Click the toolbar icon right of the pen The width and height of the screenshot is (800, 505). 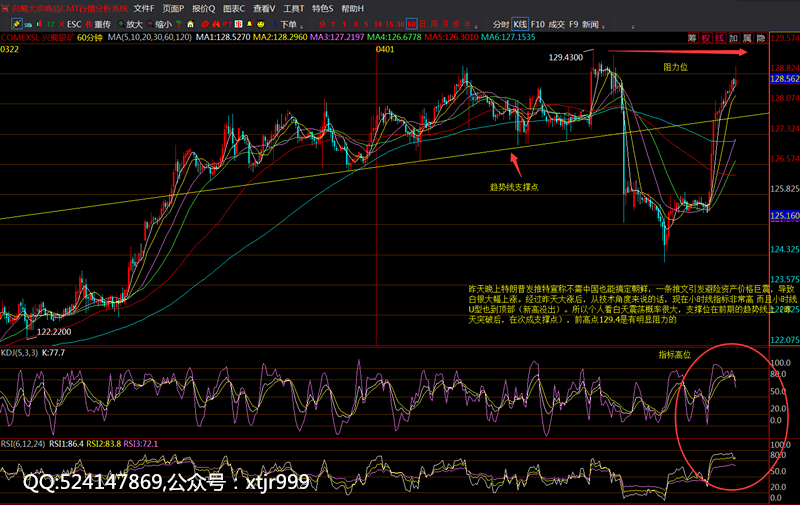[28, 24]
